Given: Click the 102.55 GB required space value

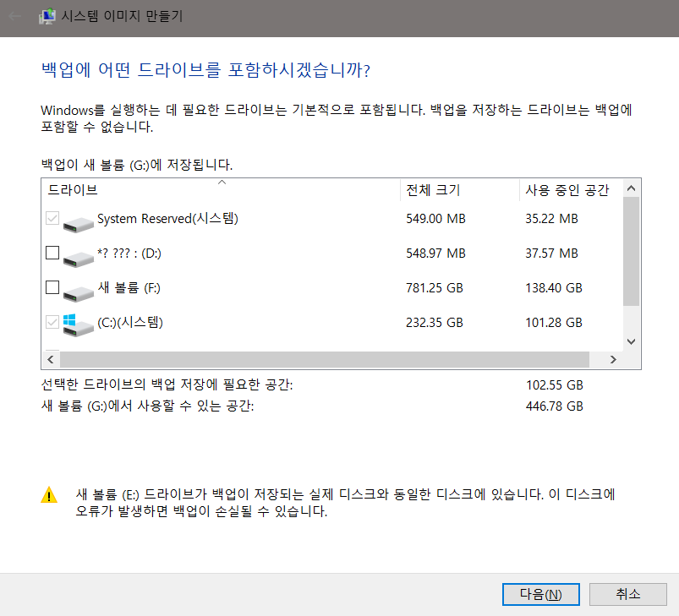Looking at the screenshot, I should (555, 385).
